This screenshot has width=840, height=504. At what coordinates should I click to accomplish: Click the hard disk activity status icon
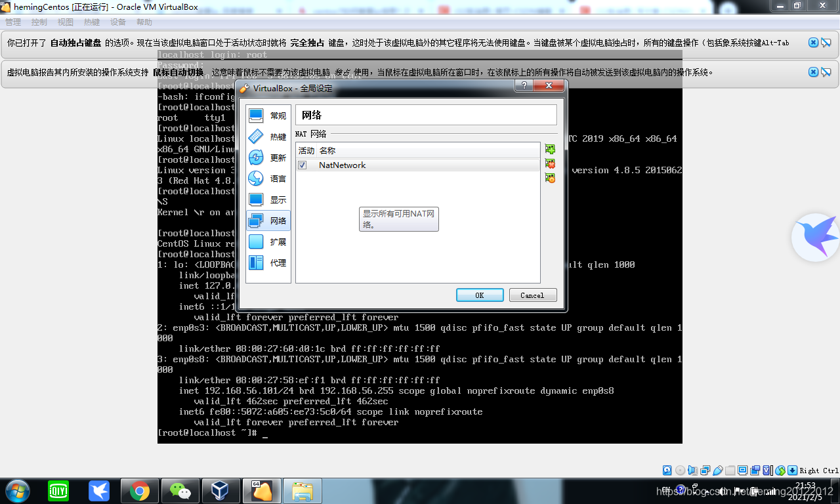point(667,471)
